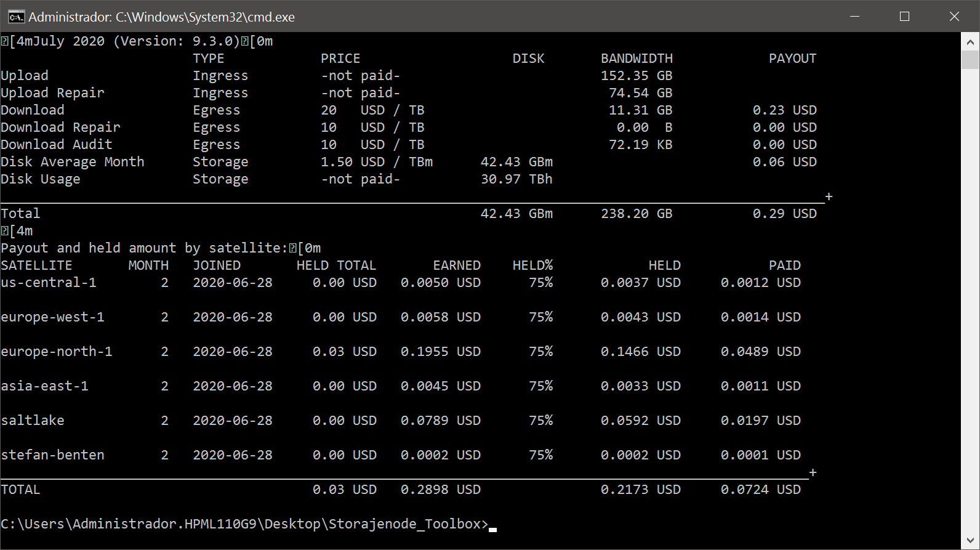Maximize the cmd.exe window

tap(904, 17)
